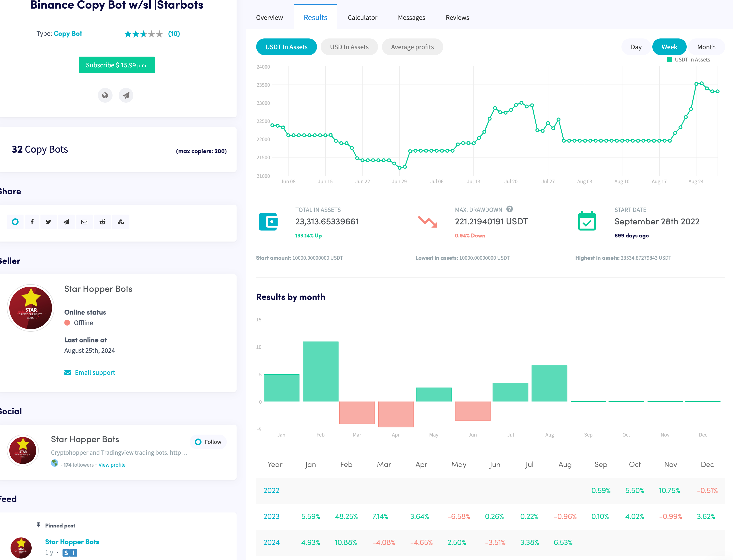The image size is (733, 560).
Task: Switch chart to USD In Assets
Action: (x=349, y=47)
